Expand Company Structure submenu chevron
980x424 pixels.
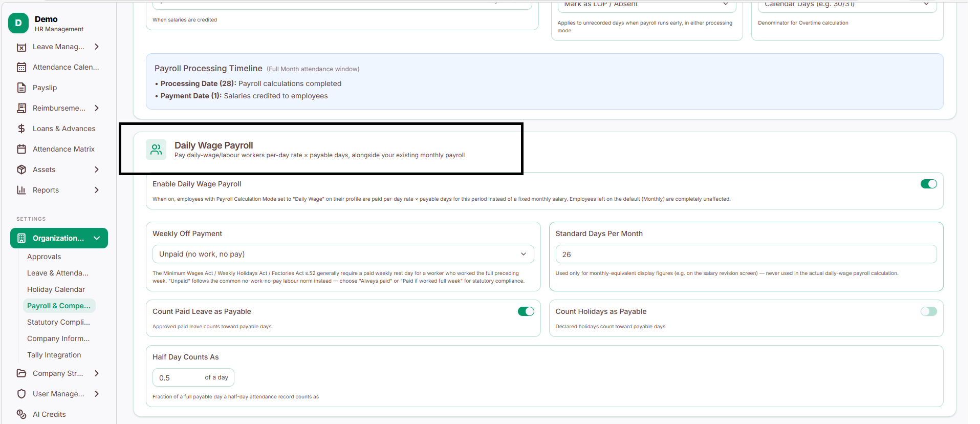click(x=97, y=373)
